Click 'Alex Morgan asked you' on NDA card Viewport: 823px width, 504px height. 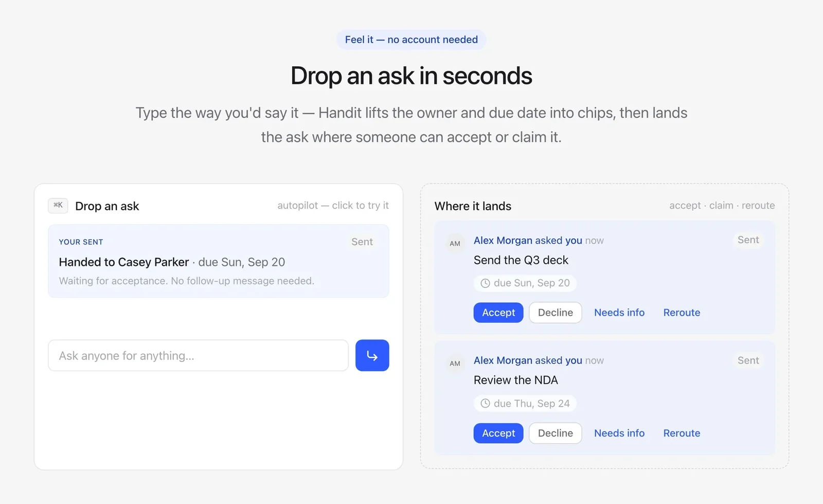click(528, 361)
